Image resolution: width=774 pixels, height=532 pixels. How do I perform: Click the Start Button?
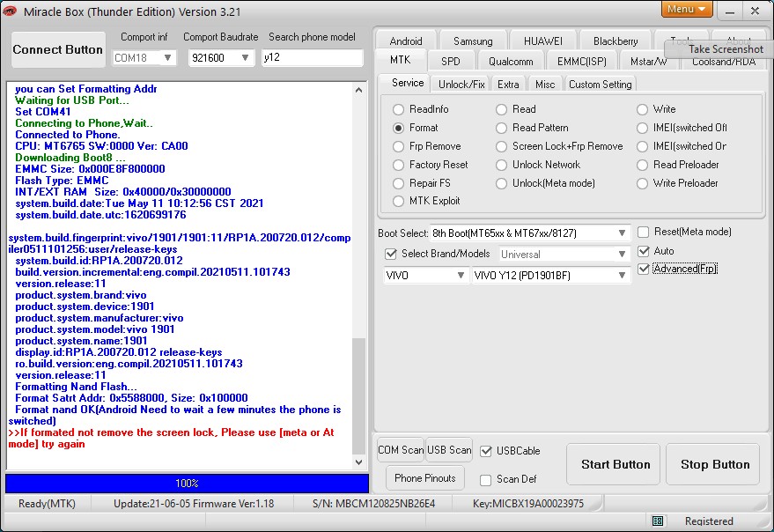click(x=615, y=464)
